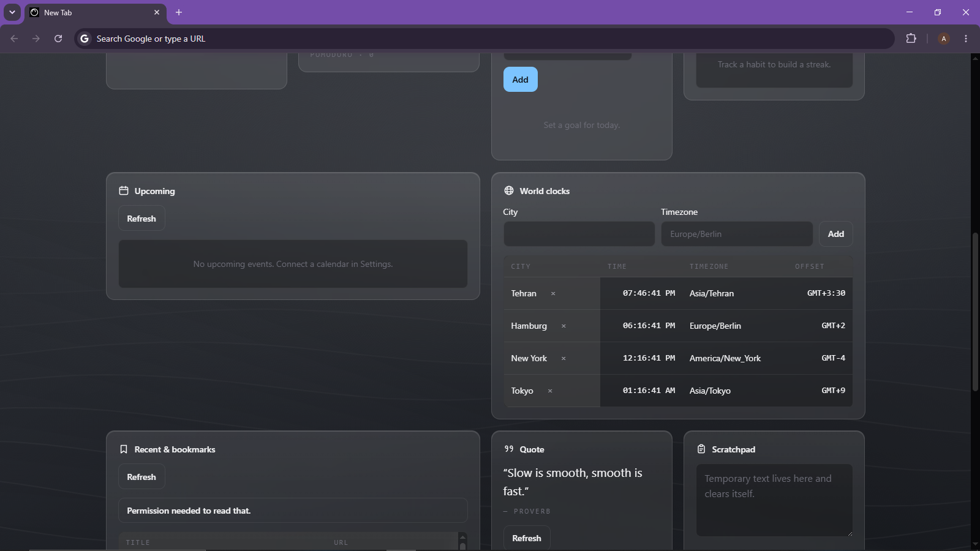Click the World clocks globe icon
Image resolution: width=980 pixels, height=551 pixels.
point(509,191)
